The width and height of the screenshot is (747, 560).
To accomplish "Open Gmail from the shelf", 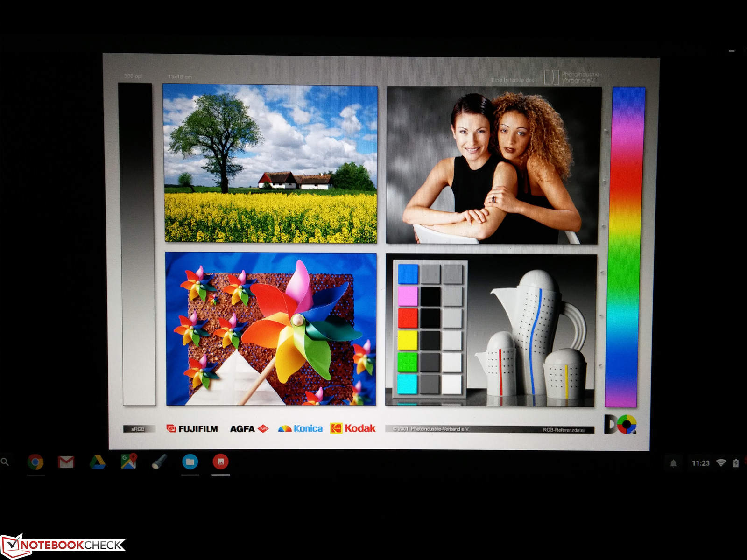I will (x=66, y=462).
